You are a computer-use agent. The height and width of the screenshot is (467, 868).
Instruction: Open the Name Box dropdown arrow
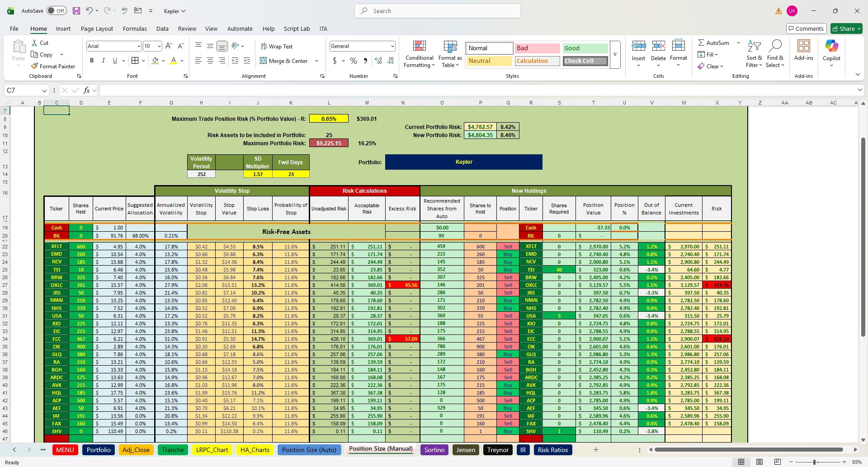point(44,91)
